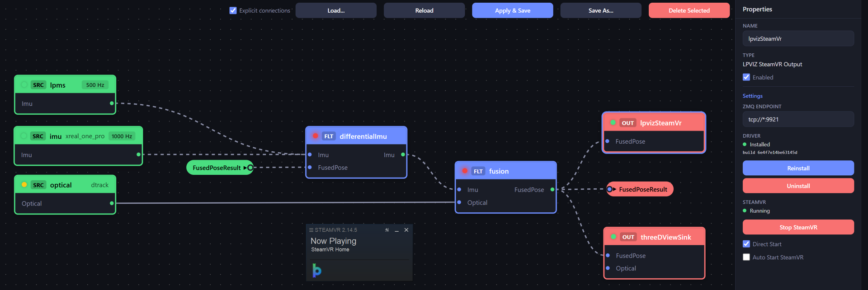
Task: Click threeDViewSink FusedPose input port
Action: click(x=608, y=255)
